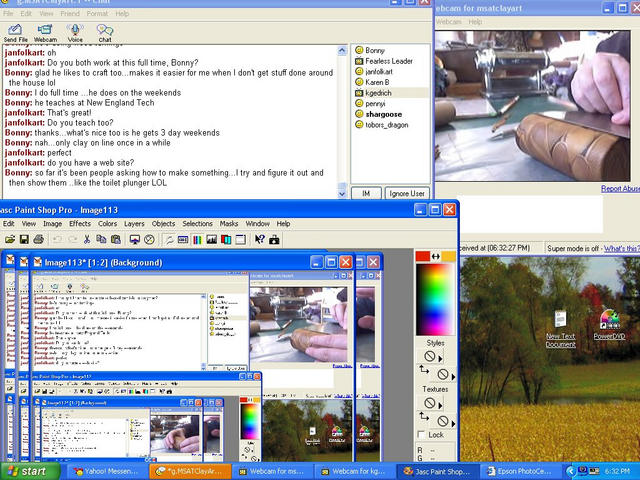Click chat scrollbar up arrow

[342, 51]
